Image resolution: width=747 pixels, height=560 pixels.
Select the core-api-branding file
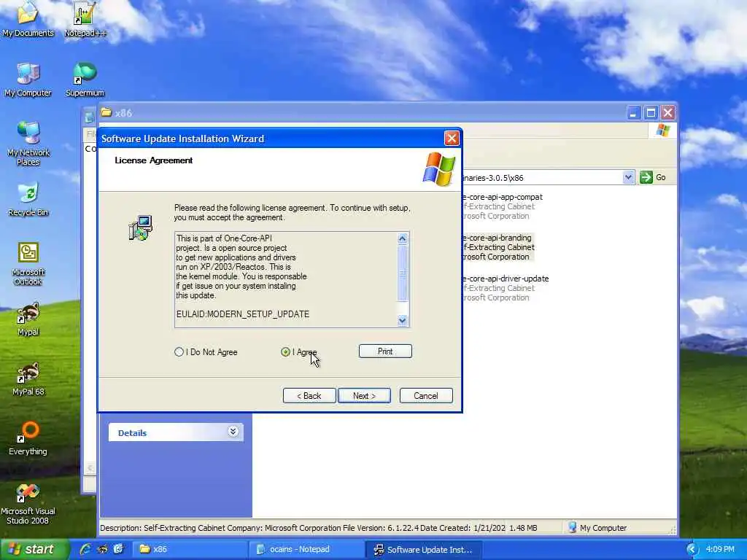[x=498, y=247]
